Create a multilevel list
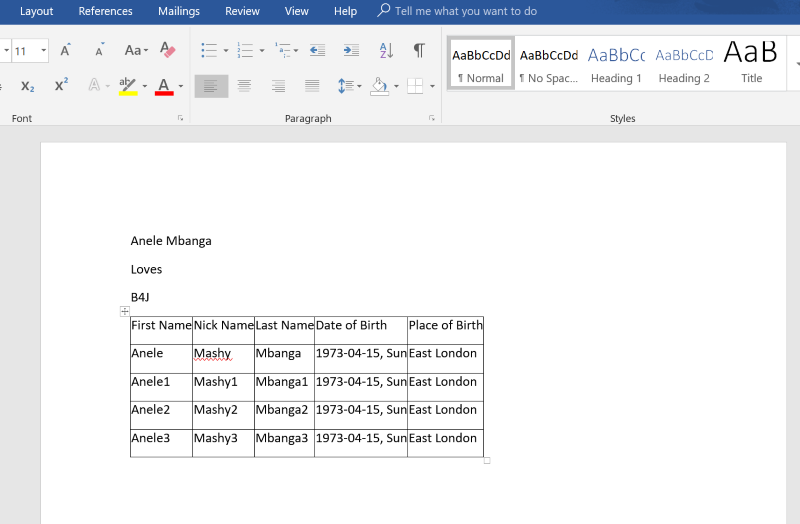The height and width of the screenshot is (524, 800). pyautogui.click(x=283, y=50)
